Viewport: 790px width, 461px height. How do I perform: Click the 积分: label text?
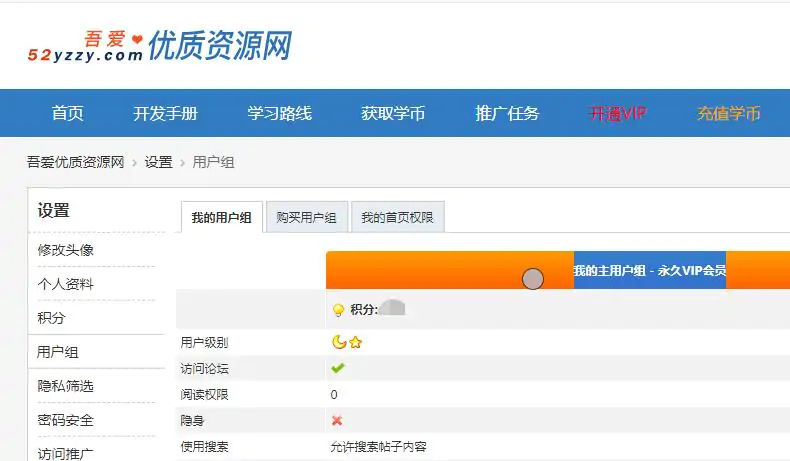coord(364,309)
